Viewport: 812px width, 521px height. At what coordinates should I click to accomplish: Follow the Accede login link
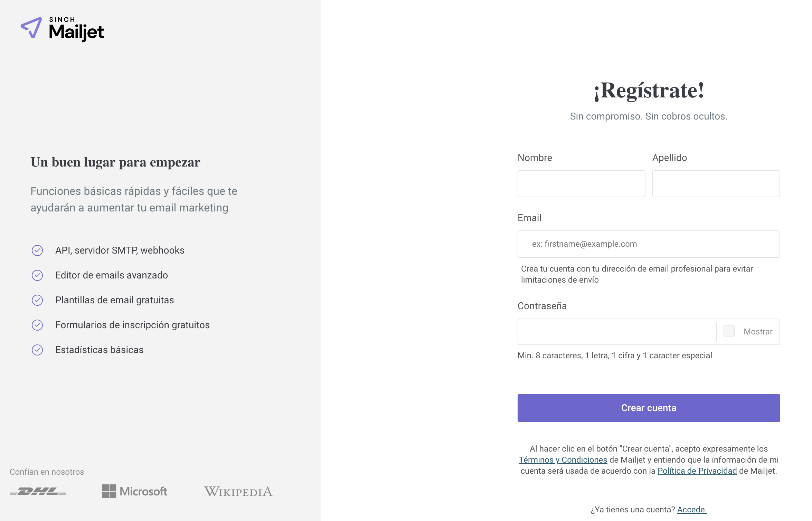coord(692,510)
